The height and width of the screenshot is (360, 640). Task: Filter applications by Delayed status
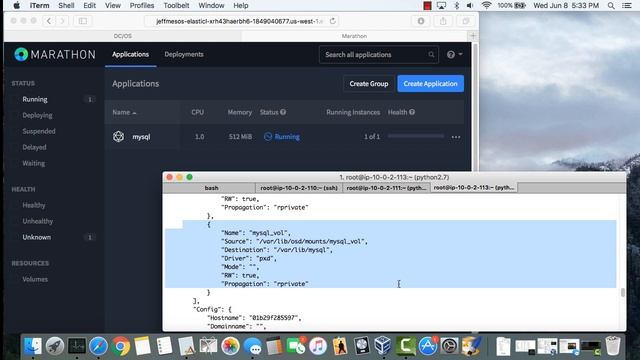pos(34,147)
